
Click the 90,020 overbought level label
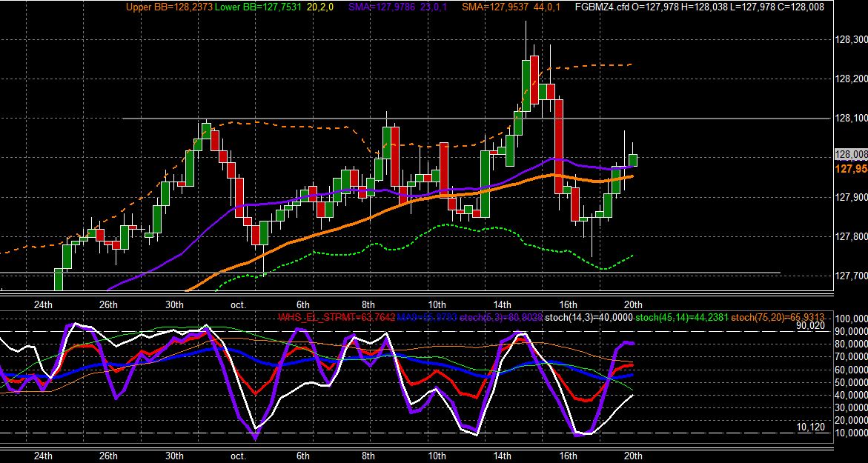pos(810,326)
